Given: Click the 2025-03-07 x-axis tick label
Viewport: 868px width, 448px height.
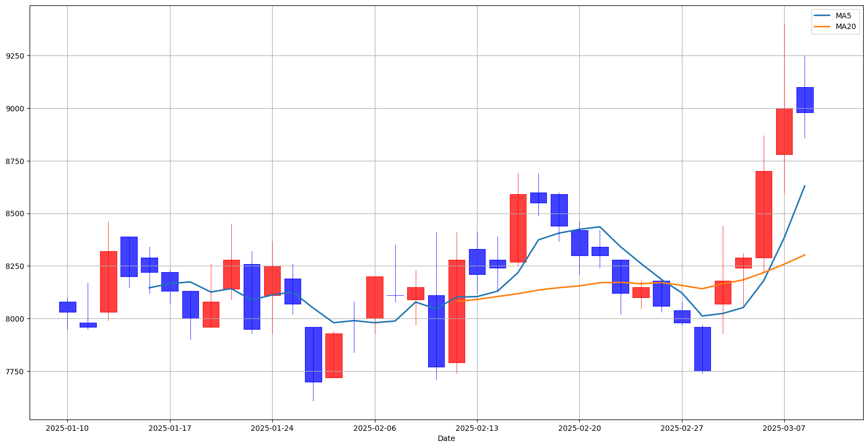Looking at the screenshot, I should [784, 428].
